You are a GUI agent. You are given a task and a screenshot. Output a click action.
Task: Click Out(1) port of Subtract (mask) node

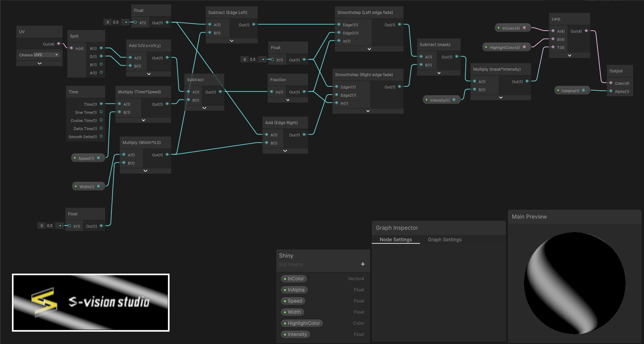pos(457,56)
